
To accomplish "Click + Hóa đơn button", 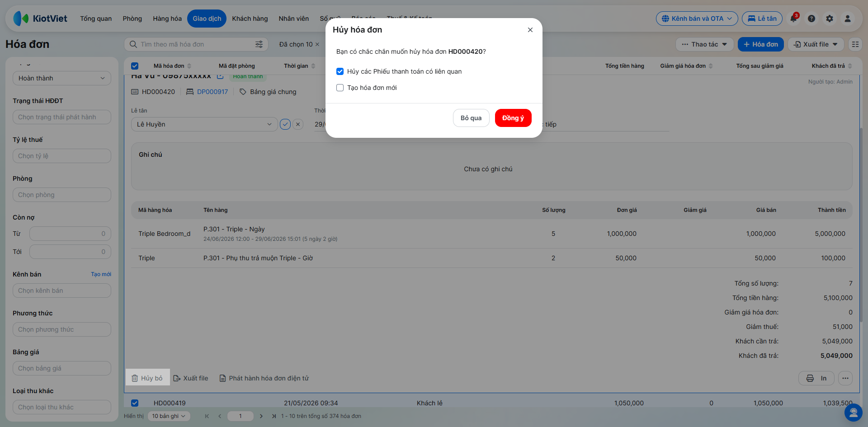I will point(761,44).
